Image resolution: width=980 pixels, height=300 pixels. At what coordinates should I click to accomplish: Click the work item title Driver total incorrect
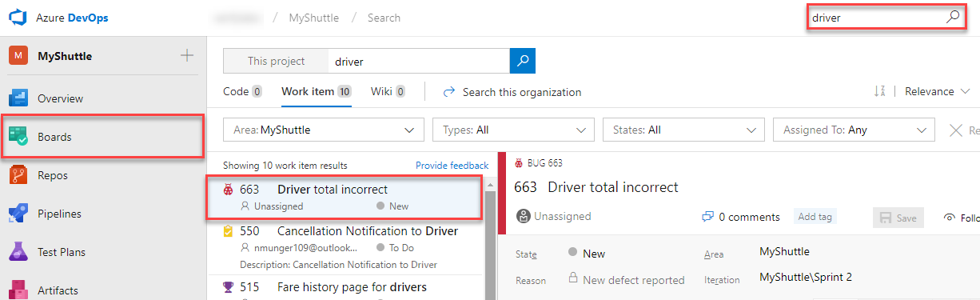coord(613,187)
